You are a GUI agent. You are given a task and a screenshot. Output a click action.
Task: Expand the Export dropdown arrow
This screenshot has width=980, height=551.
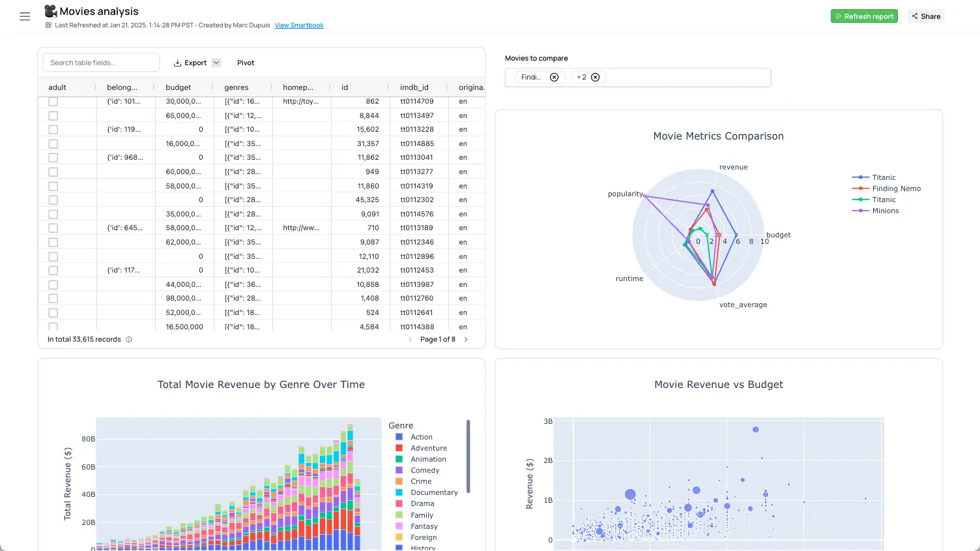[216, 63]
